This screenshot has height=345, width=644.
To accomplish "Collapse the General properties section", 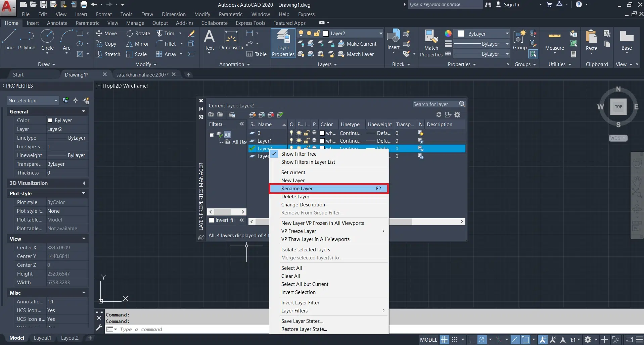I will 83,111.
